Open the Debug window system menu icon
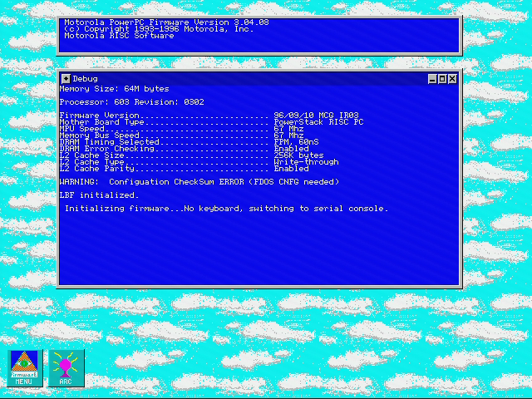532x399 pixels. point(66,79)
